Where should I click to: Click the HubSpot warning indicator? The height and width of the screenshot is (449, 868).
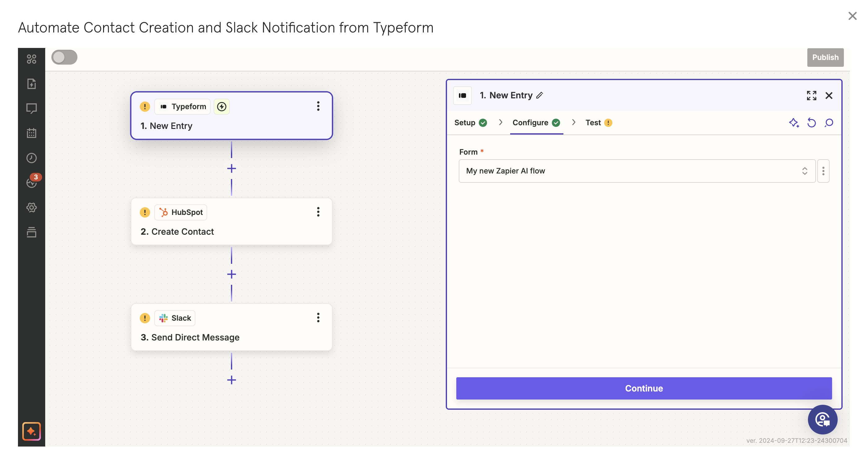coord(145,212)
